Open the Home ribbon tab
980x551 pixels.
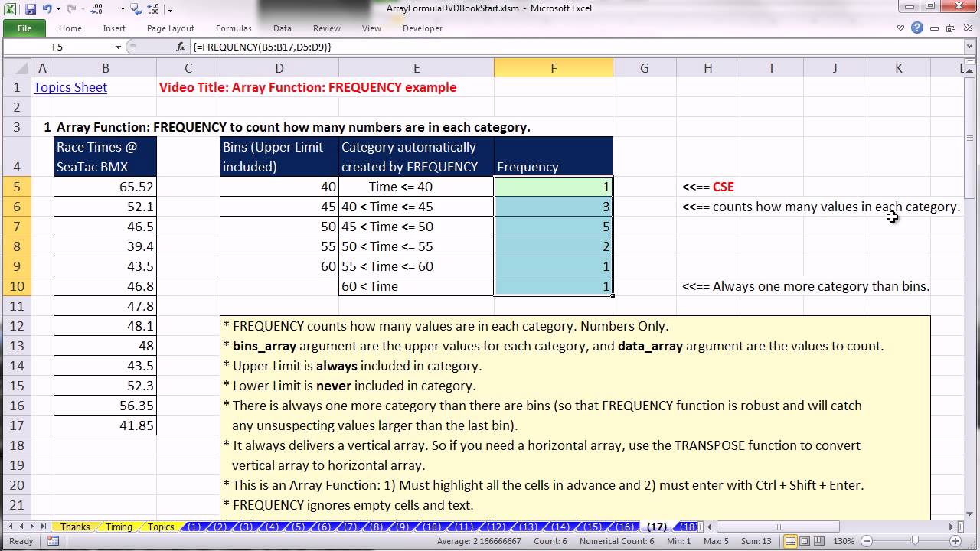[x=70, y=28]
